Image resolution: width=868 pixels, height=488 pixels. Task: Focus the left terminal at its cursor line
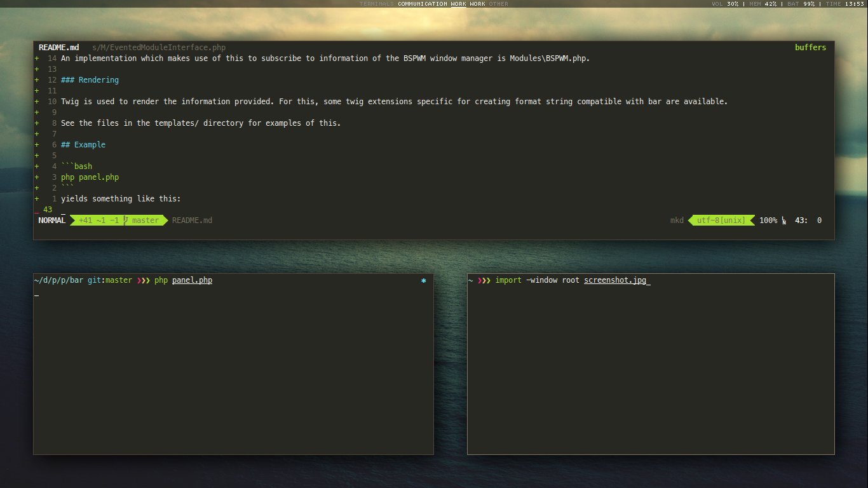(x=37, y=295)
